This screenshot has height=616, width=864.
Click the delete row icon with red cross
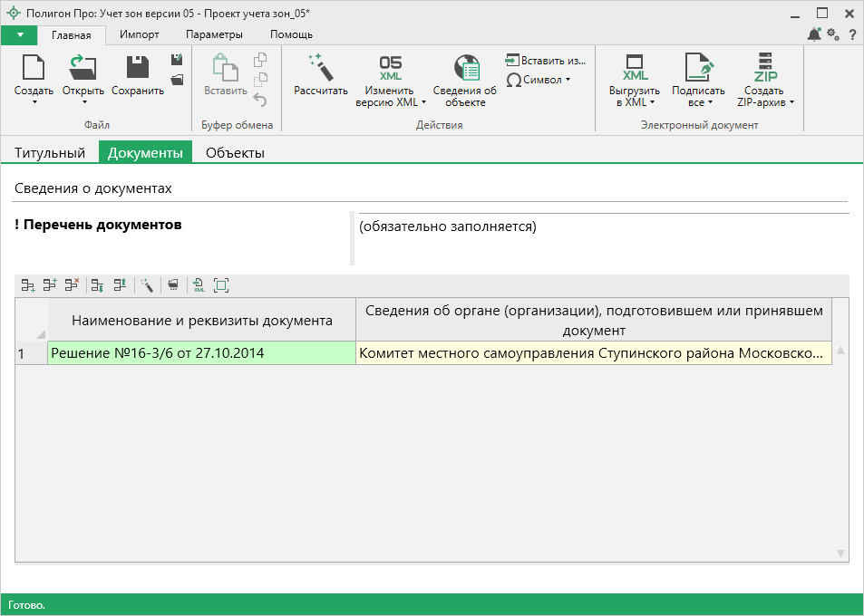tap(72, 285)
